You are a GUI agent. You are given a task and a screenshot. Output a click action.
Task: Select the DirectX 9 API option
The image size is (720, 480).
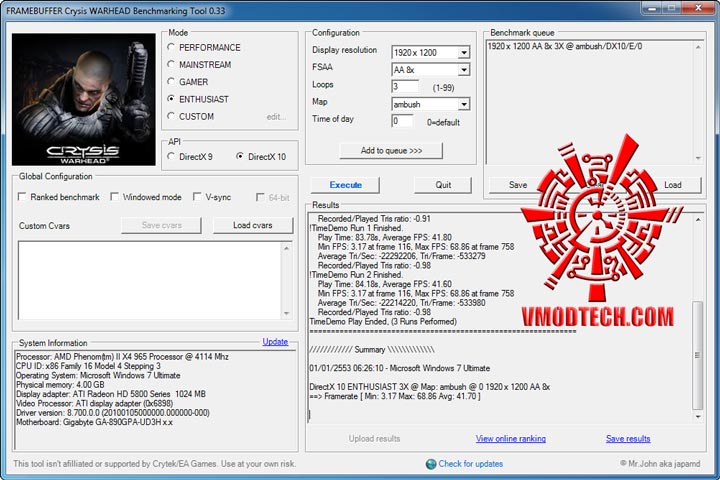point(171,157)
